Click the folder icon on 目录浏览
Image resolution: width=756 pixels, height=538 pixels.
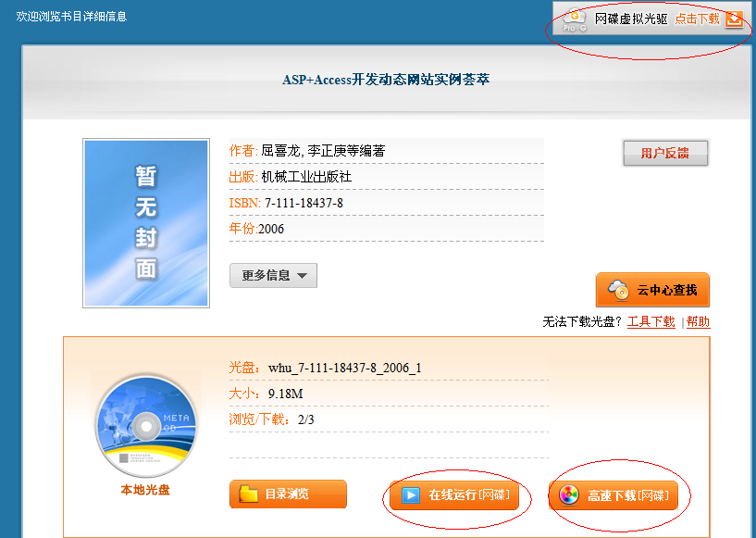(x=249, y=494)
